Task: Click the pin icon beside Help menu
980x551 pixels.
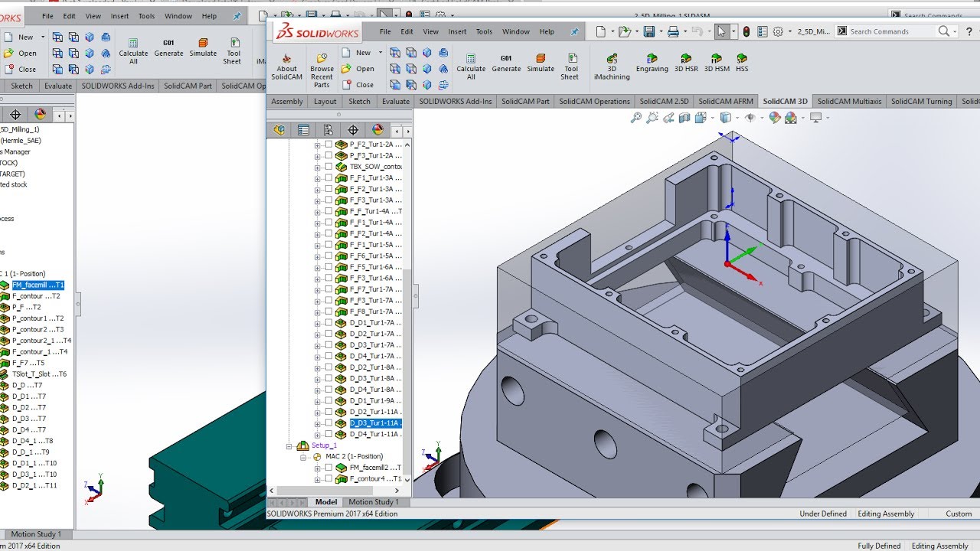Action: [574, 31]
